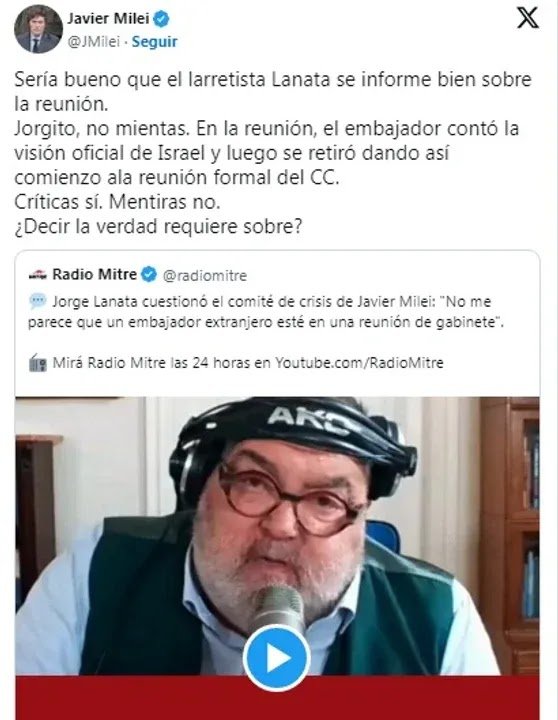Open the Radio Mitre account name
The image size is (558, 720).
(x=95, y=274)
